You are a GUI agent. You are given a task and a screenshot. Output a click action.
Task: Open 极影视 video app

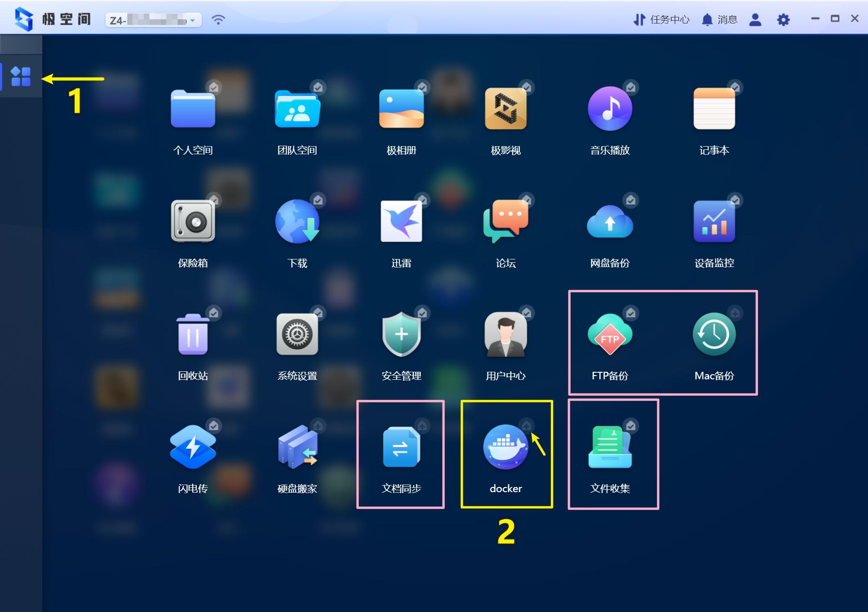(x=505, y=109)
